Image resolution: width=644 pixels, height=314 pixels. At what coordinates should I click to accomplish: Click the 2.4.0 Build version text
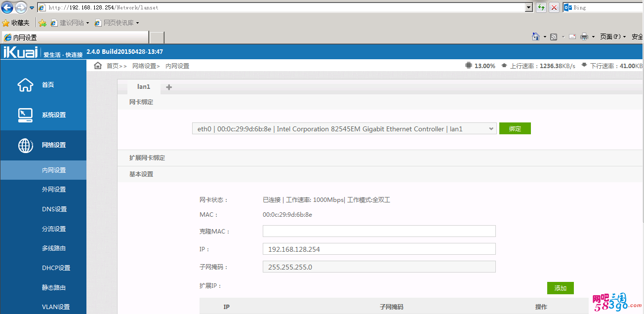(x=124, y=51)
